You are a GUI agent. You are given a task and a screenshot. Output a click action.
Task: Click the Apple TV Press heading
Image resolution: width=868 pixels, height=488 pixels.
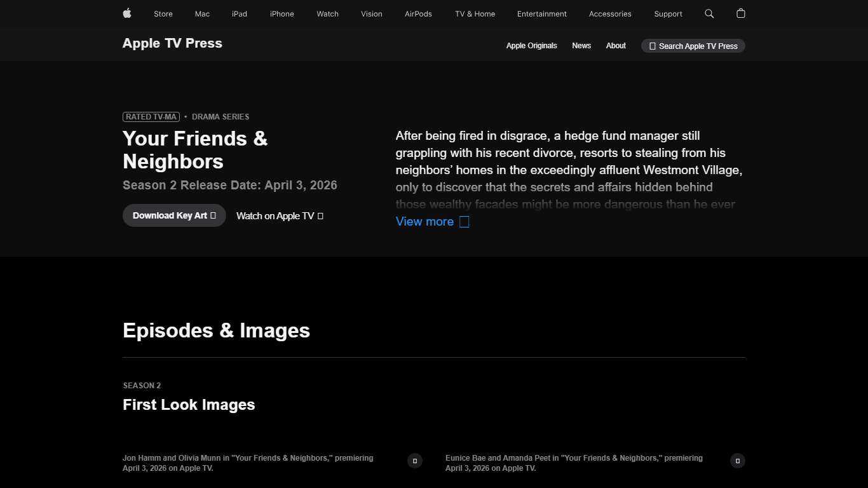click(x=172, y=43)
